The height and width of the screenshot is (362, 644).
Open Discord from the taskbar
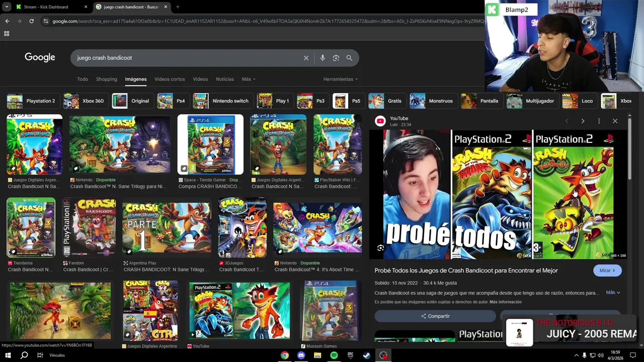pos(301,355)
